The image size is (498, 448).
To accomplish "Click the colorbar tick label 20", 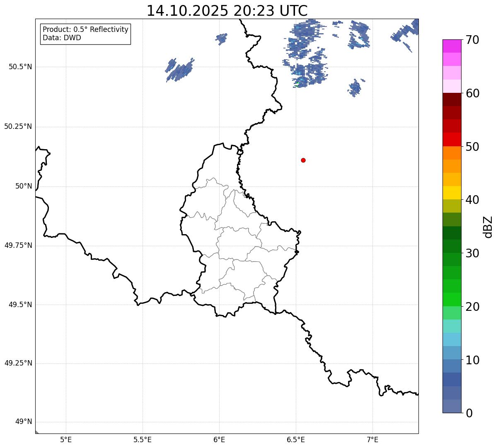I will coord(472,307).
